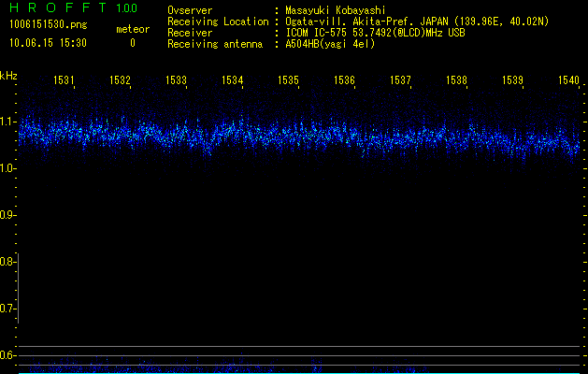Click the Receiving Location label
This screenshot has width=588, height=374.
coord(218,22)
